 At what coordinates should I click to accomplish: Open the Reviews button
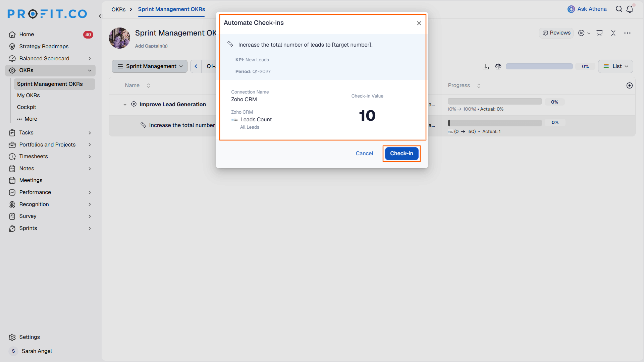(x=556, y=33)
